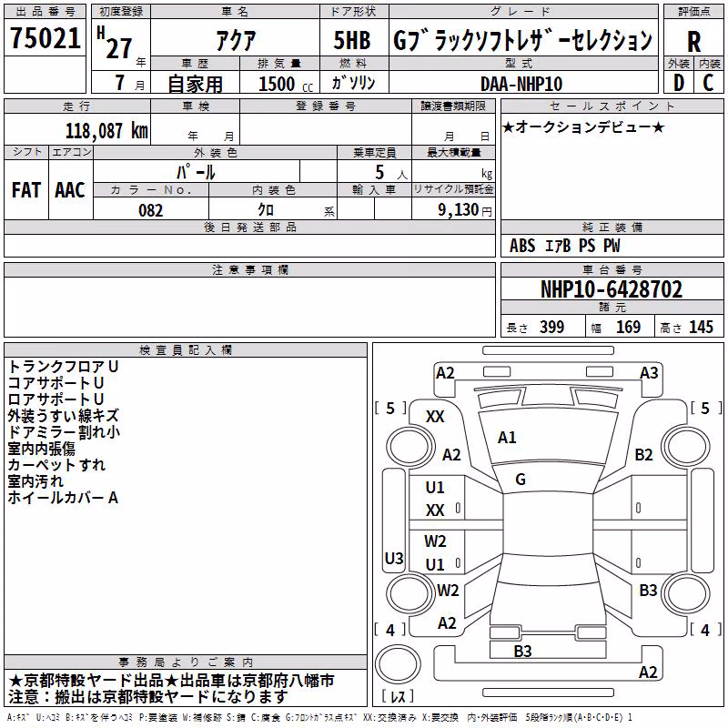This screenshot has height=728, width=728.
Task: Click mileage 118,087 km
Action: point(106,131)
